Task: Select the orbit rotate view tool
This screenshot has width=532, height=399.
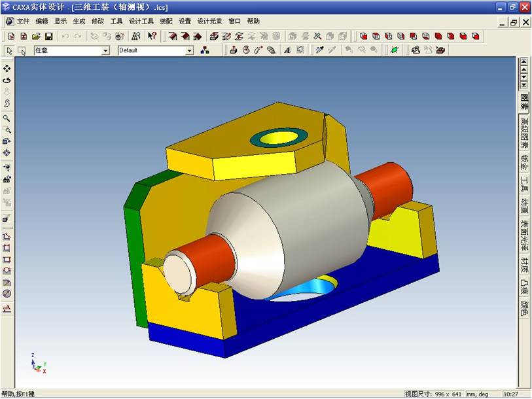Action: point(7,80)
